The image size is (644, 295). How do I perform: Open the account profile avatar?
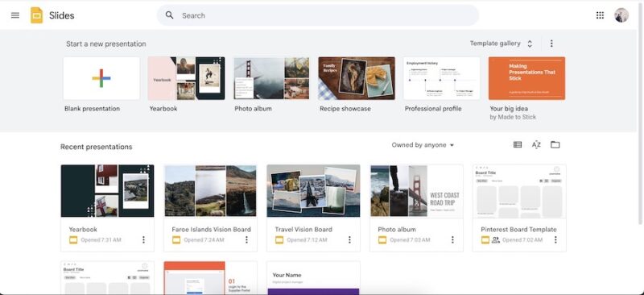(621, 15)
